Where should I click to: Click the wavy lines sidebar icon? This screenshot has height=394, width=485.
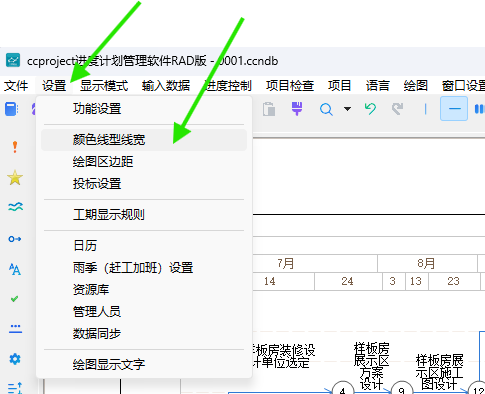[15, 207]
